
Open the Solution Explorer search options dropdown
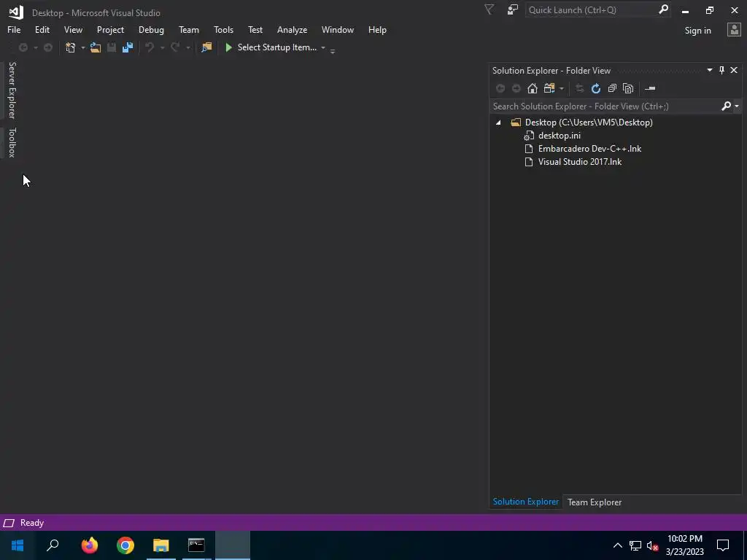737,106
